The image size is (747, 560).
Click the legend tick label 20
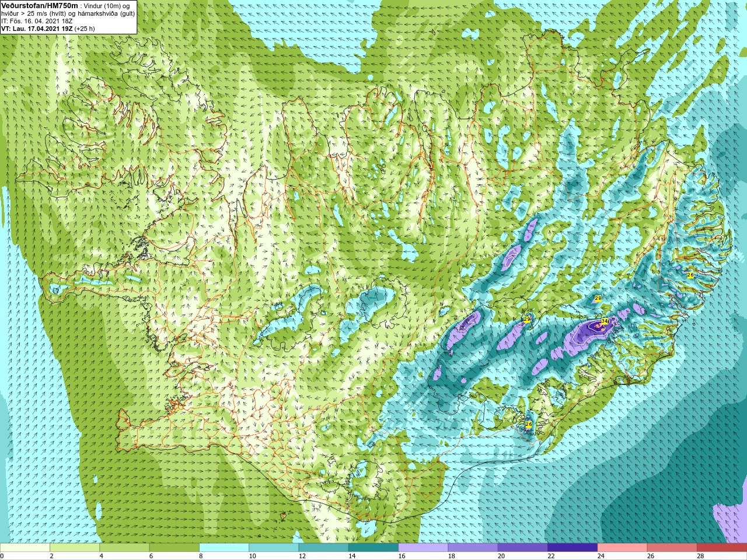point(501,556)
